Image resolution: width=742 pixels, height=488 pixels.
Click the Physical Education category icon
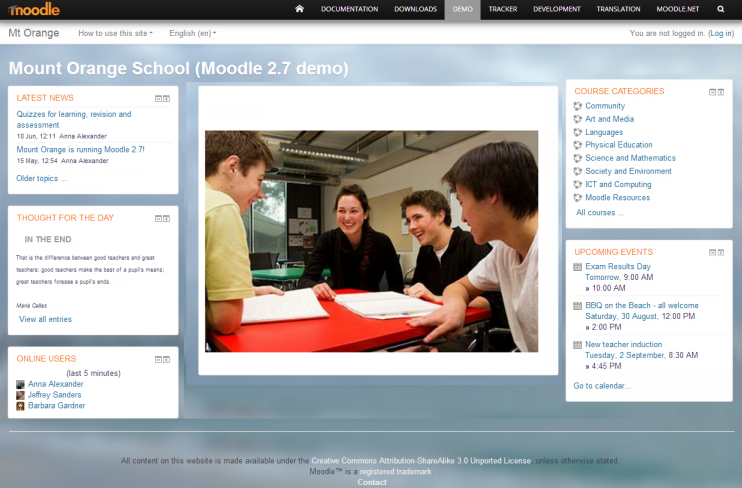tap(578, 145)
